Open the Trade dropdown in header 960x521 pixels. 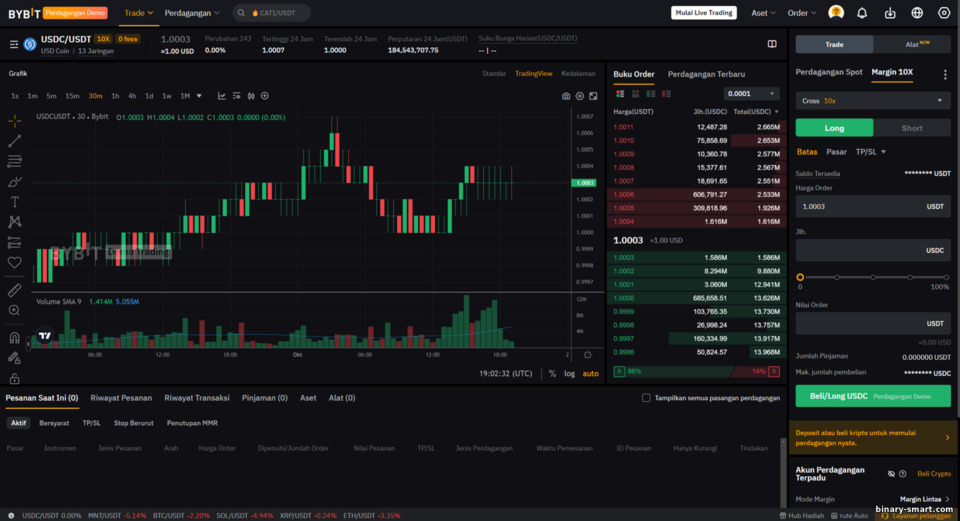tap(138, 13)
